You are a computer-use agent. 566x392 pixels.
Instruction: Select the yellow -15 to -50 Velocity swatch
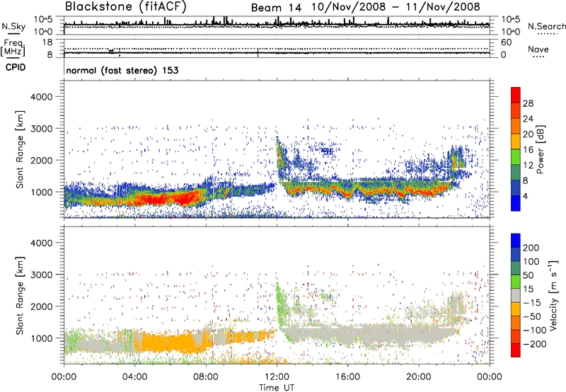(x=516, y=309)
